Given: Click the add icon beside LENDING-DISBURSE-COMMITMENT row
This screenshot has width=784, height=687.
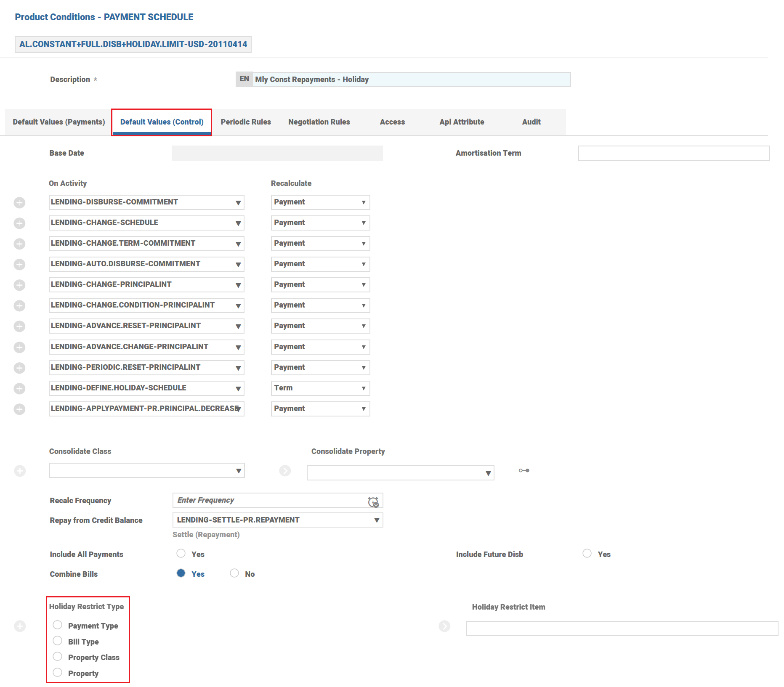Looking at the screenshot, I should pyautogui.click(x=19, y=203).
